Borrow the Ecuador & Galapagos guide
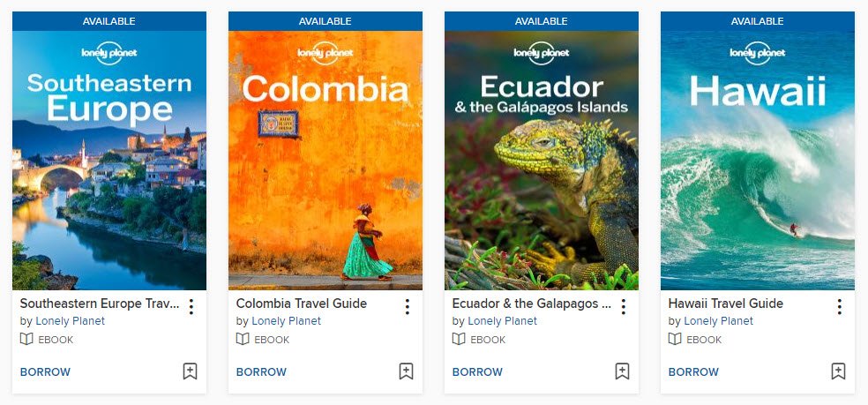 click(477, 371)
